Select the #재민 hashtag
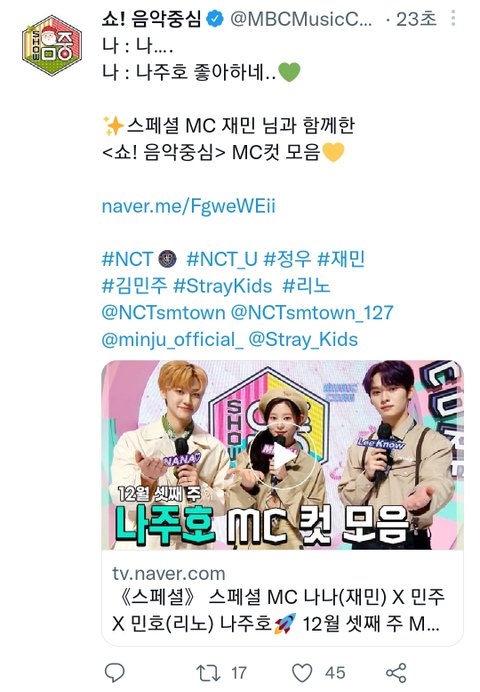This screenshot has height=692, width=480. tap(341, 259)
